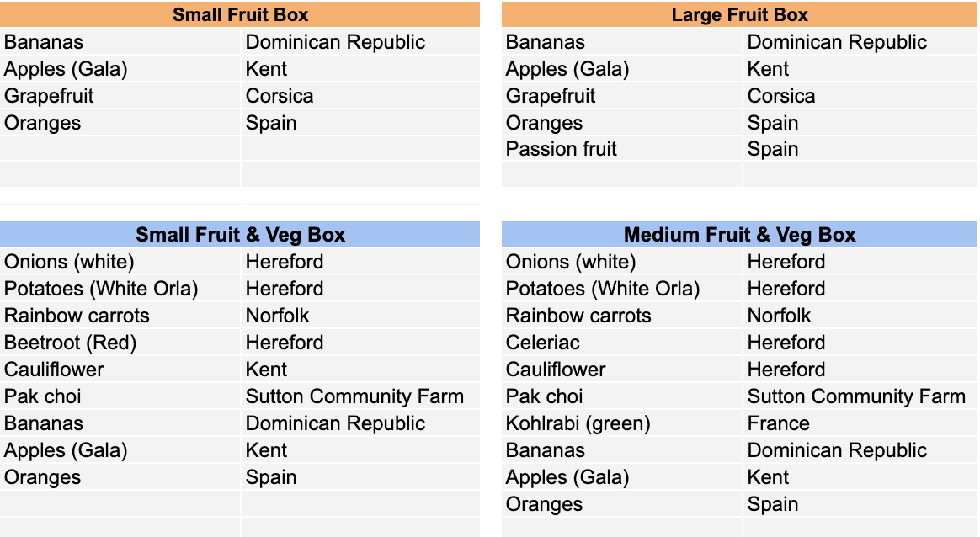This screenshot has height=537, width=980.
Task: Click Potatoes (White Orla) in Medium box
Action: (x=622, y=289)
